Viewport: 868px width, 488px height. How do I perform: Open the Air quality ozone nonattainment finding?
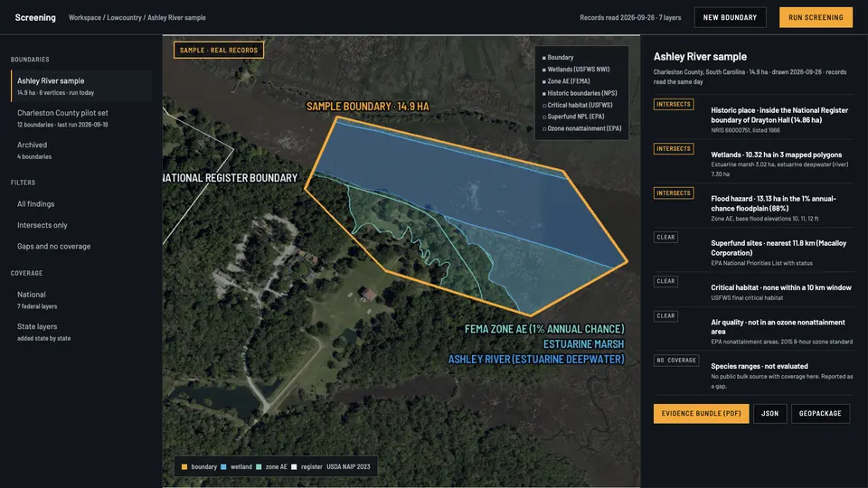click(753, 330)
